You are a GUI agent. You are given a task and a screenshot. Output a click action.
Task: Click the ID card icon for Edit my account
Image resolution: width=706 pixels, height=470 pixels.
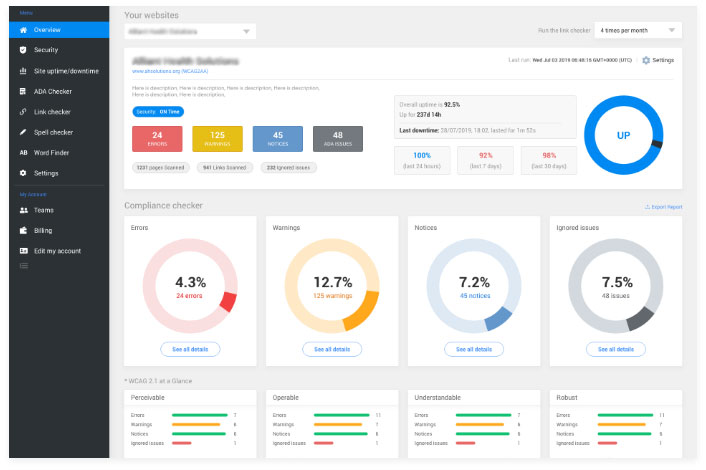(x=23, y=251)
